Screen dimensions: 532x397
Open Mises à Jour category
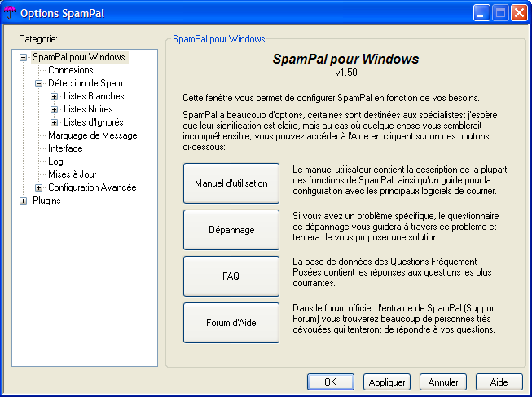[x=73, y=174]
